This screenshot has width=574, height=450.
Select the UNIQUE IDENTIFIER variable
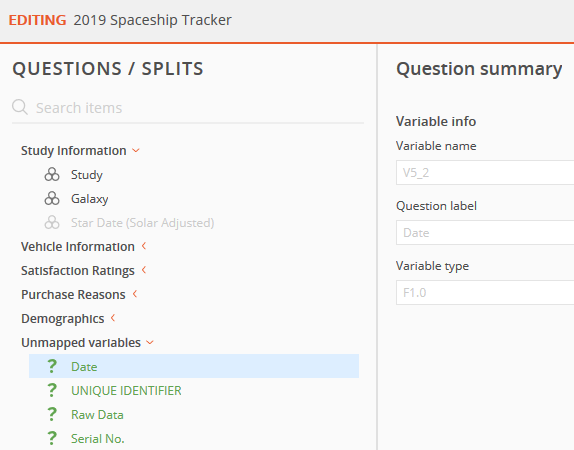tap(126, 391)
